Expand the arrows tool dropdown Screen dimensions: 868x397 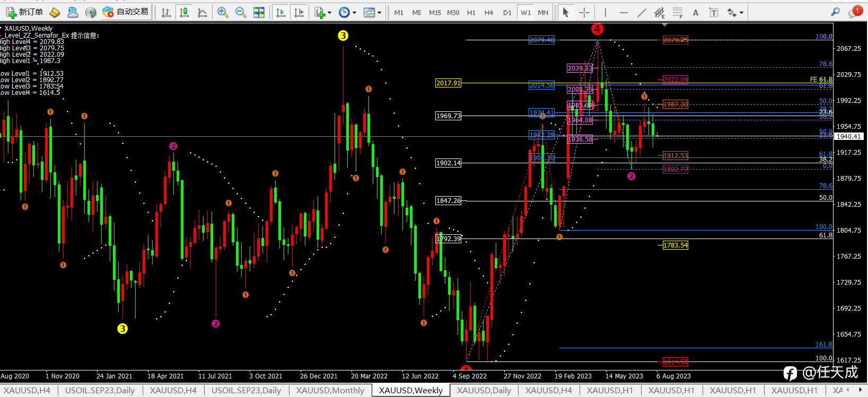tap(741, 13)
